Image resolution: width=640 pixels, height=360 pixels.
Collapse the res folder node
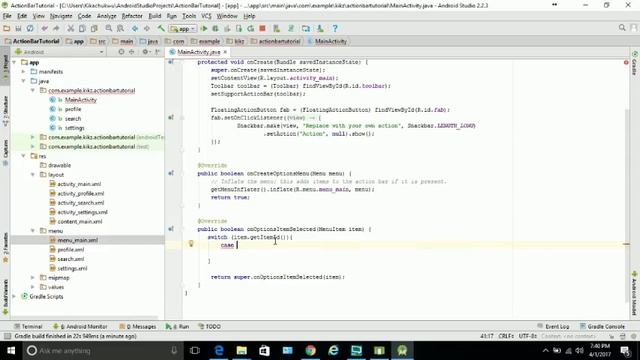pyautogui.click(x=24, y=156)
